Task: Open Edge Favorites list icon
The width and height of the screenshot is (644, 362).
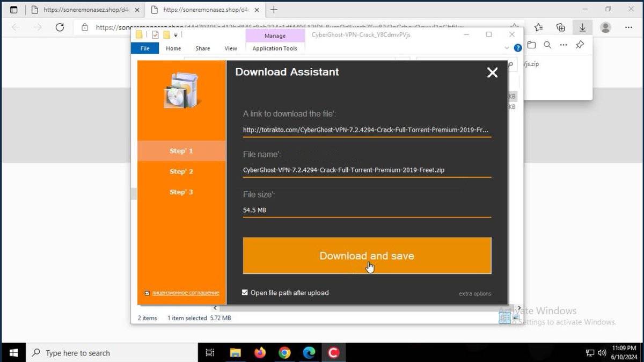Action: (539, 27)
